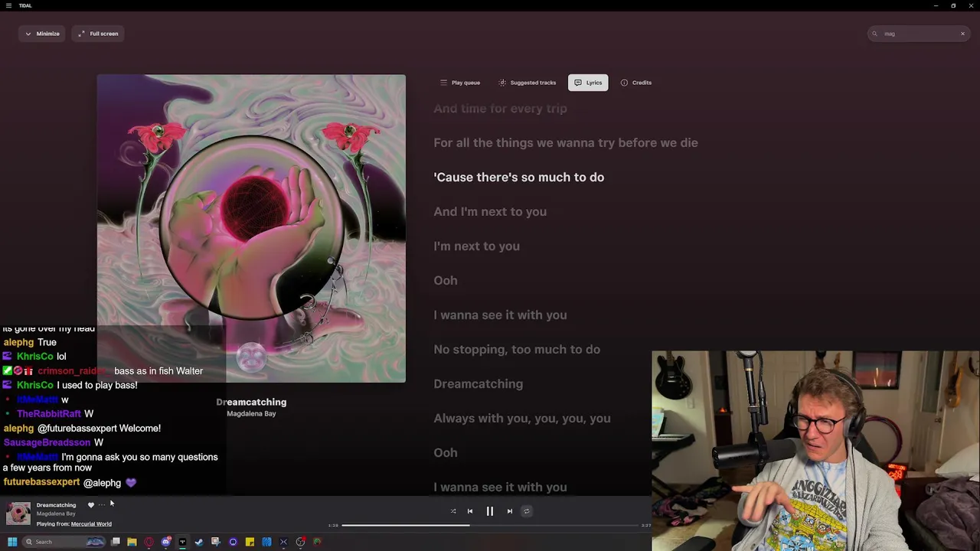This screenshot has width=980, height=551.
Task: Open the Credits tab
Action: pos(636,83)
